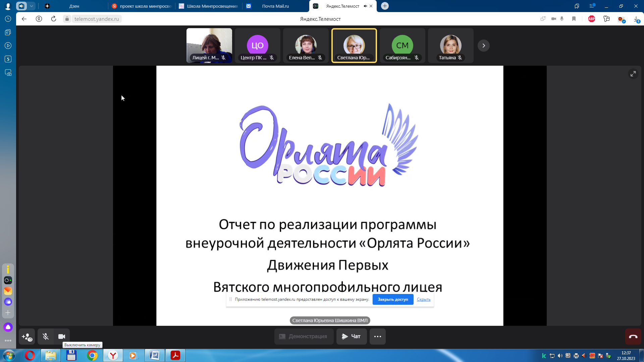Open screenshot tool in sidebar
644x362 pixels.
[8, 73]
